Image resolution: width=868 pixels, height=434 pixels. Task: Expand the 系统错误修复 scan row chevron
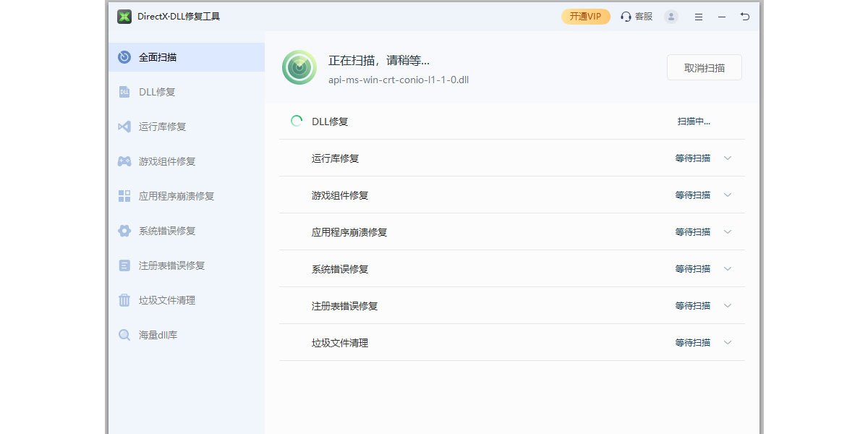(x=728, y=269)
